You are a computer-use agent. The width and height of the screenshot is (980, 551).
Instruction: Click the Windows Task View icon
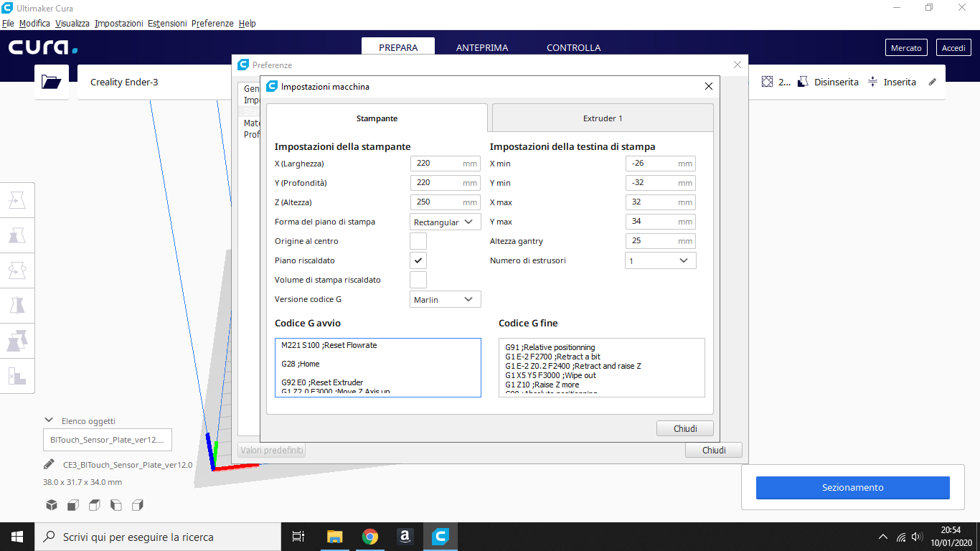298,536
